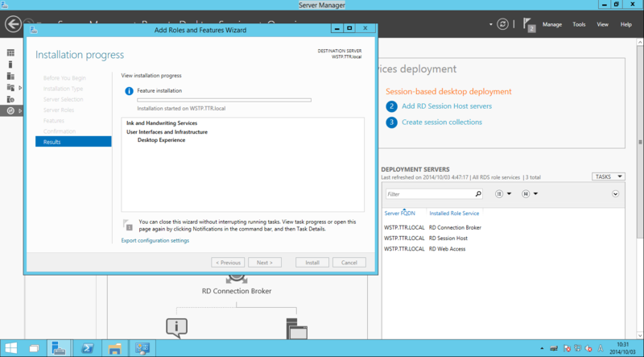Click the Cancel button in the wizard
Image resolution: width=644 pixels, height=357 pixels.
click(x=349, y=263)
